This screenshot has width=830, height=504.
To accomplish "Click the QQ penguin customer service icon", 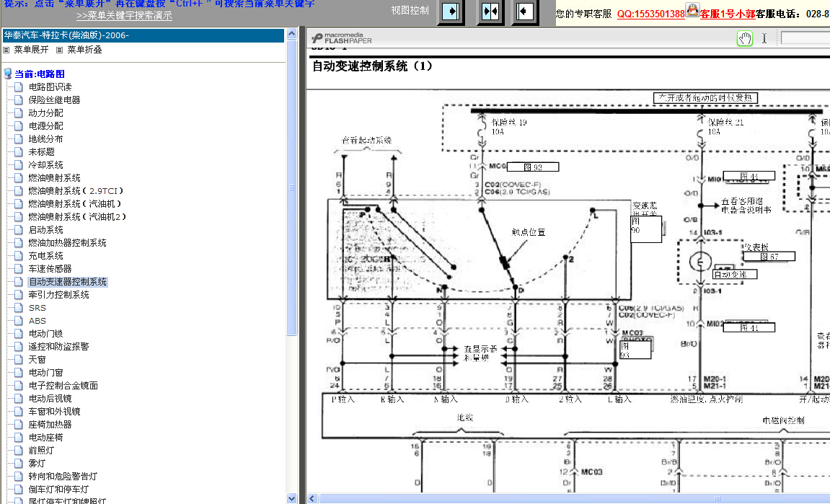I will [x=692, y=9].
